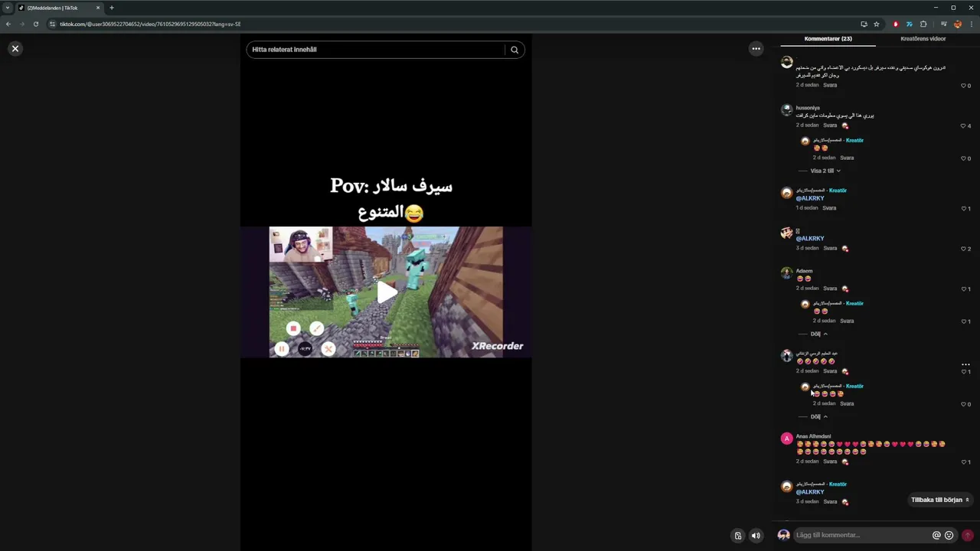This screenshot has width=980, height=551.
Task: Expand replies with Visa 2 till
Action: tap(825, 171)
